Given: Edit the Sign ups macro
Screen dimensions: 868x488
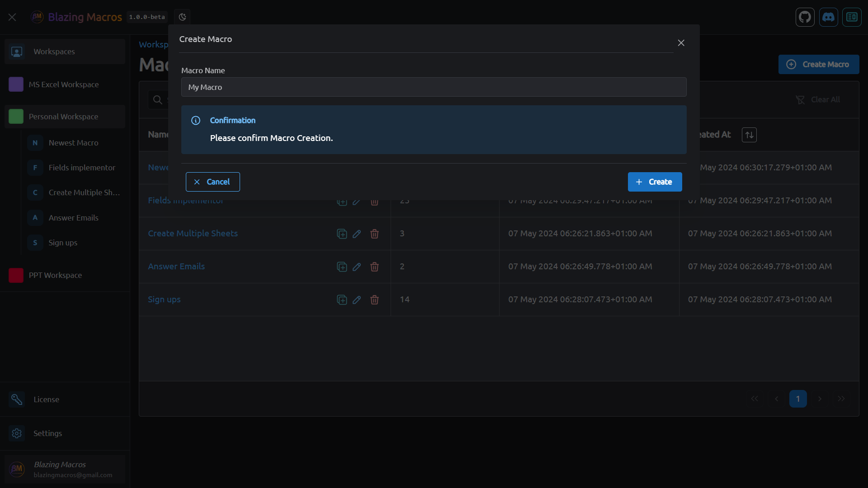Looking at the screenshot, I should [x=357, y=300].
